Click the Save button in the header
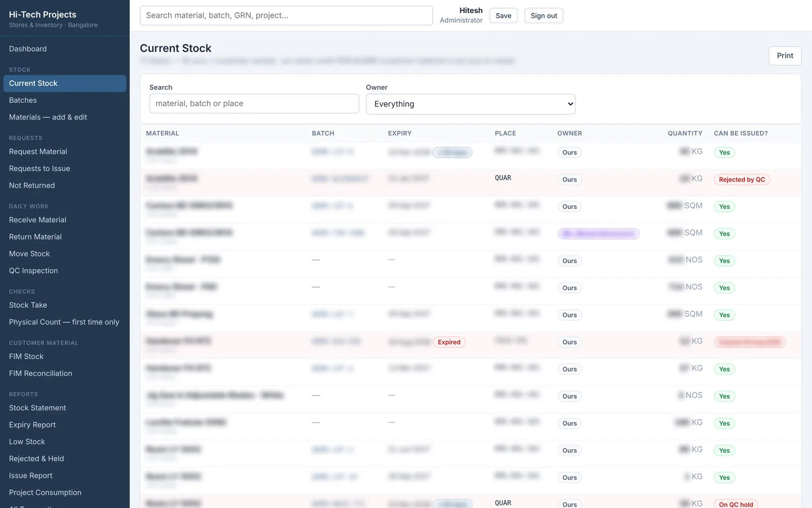This screenshot has width=812, height=508. click(x=503, y=16)
